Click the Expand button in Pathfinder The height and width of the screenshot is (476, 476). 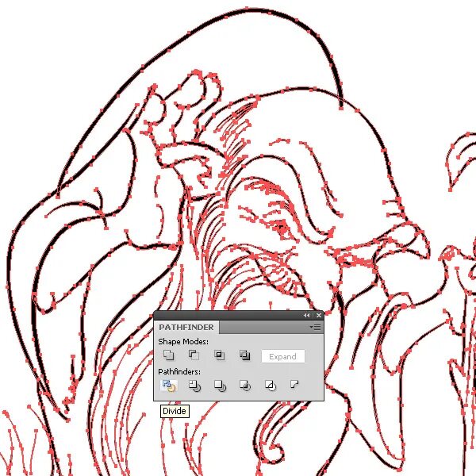pyautogui.click(x=283, y=356)
